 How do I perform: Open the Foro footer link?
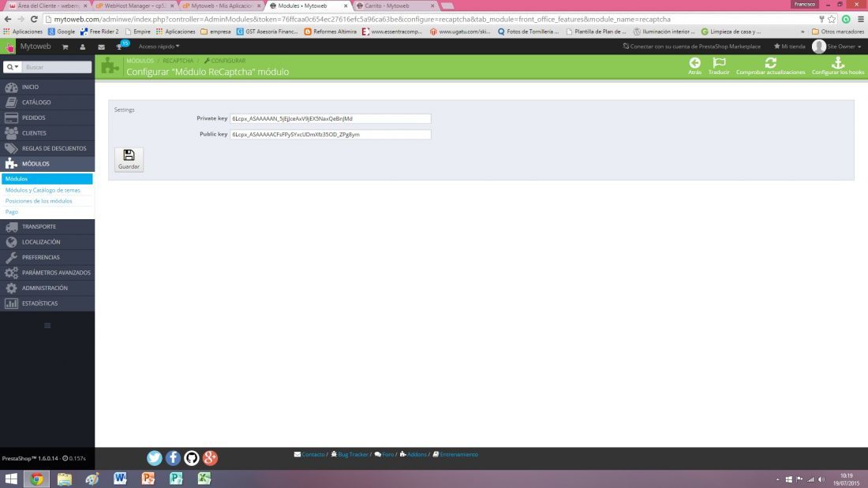coord(384,454)
